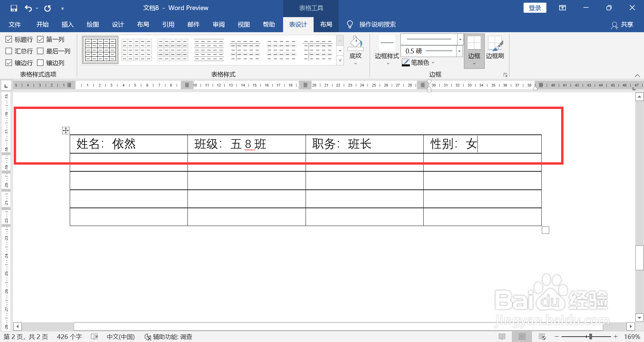Click into 操作说明搜索 search field
This screenshot has width=644, height=342.
[x=377, y=24]
